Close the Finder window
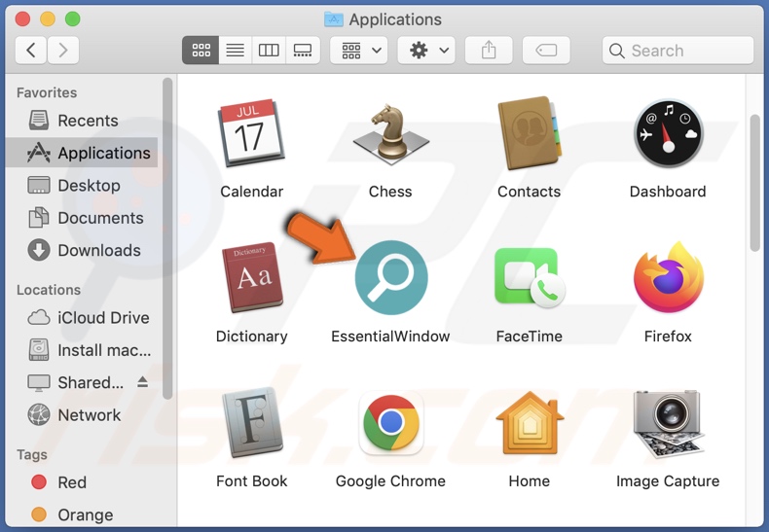769x532 pixels. coord(22,19)
